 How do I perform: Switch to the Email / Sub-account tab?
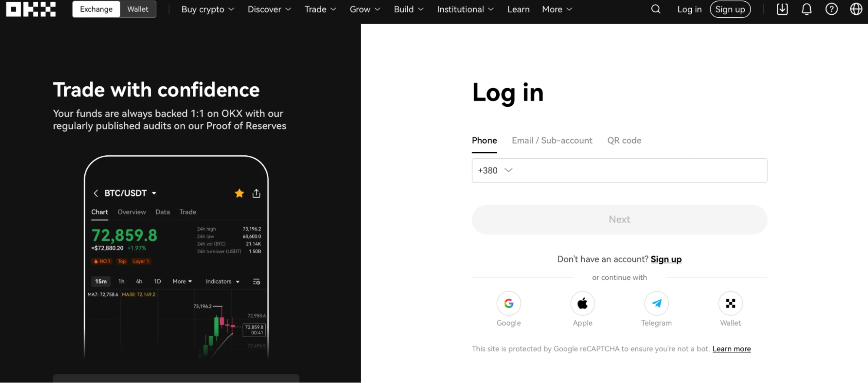tap(552, 140)
